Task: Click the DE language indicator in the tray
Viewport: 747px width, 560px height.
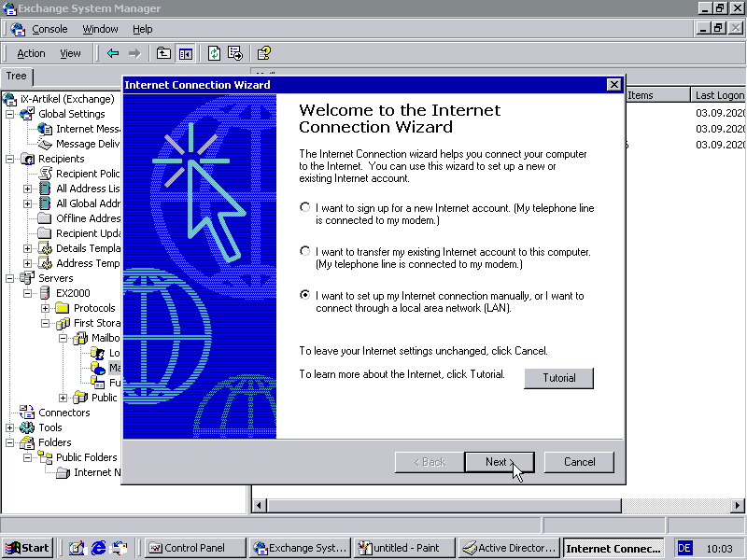Action: [x=684, y=548]
